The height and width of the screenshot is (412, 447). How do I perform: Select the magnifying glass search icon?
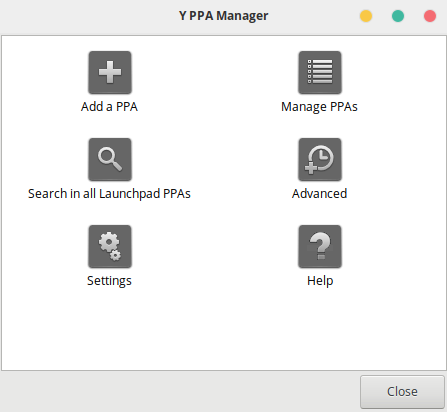110,159
